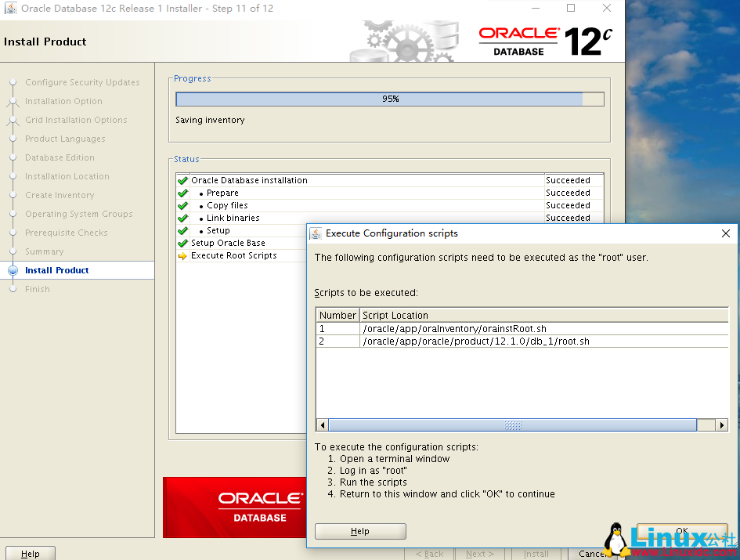Screen dimensions: 740x560
Task: Click checkmark beside Oracle Database installation
Action: (182, 180)
